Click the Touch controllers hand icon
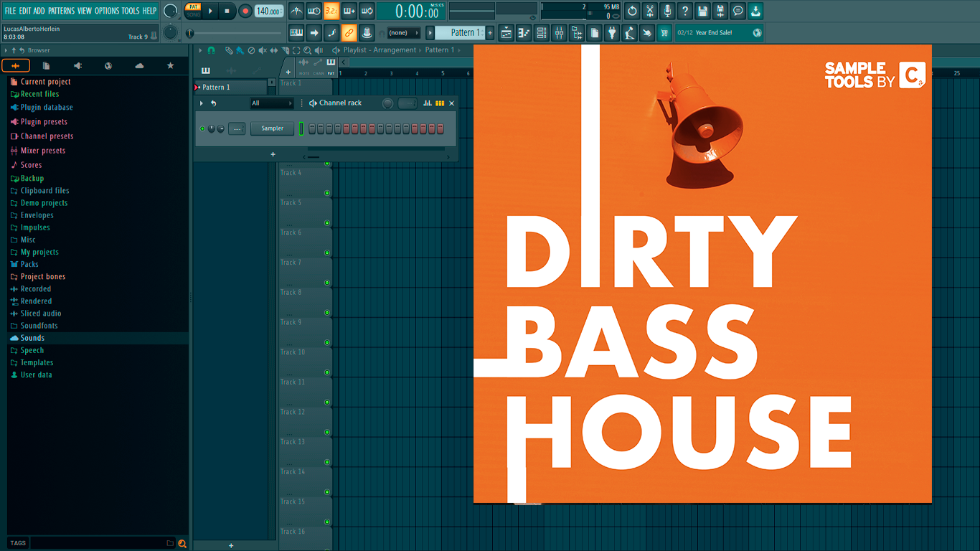 tap(647, 32)
